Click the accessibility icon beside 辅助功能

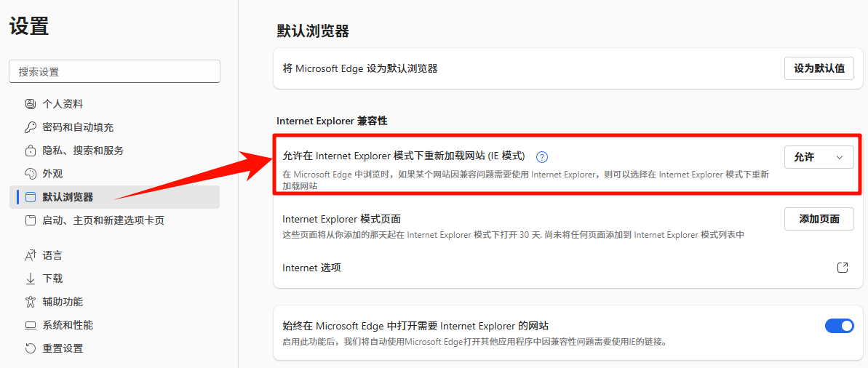[31, 302]
